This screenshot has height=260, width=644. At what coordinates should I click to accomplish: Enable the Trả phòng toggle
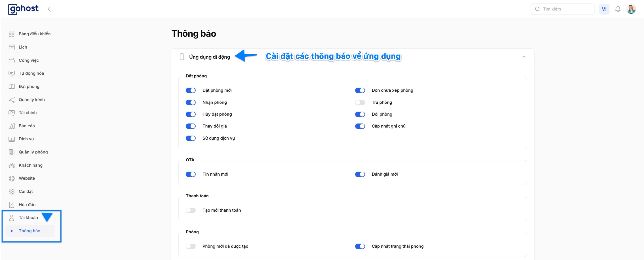tap(360, 102)
